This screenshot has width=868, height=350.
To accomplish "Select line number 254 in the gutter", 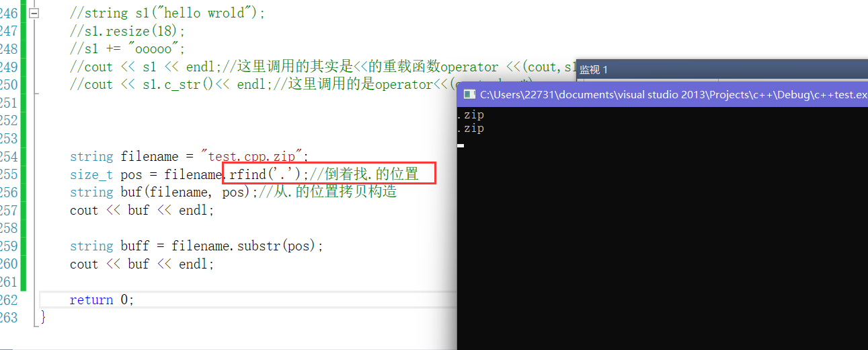I will [9, 157].
